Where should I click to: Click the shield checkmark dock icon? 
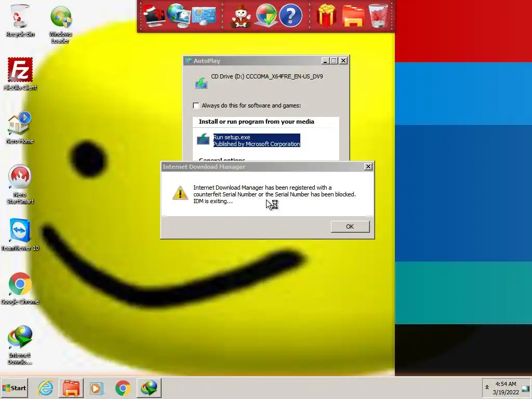click(x=266, y=16)
